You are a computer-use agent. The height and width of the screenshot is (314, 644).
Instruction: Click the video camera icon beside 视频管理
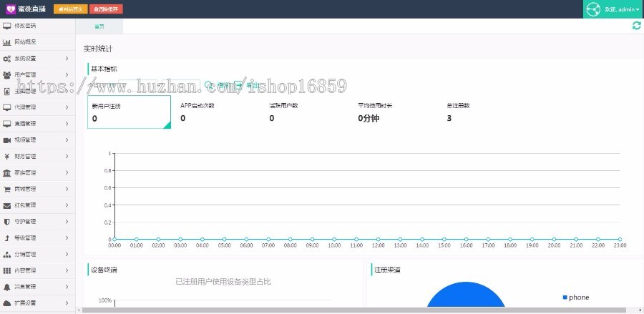tap(7, 140)
